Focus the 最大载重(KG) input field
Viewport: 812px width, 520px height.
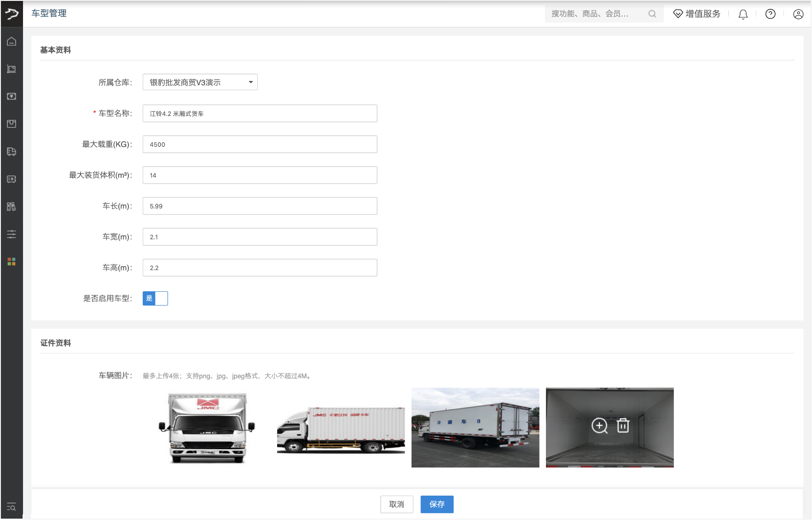tap(260, 144)
